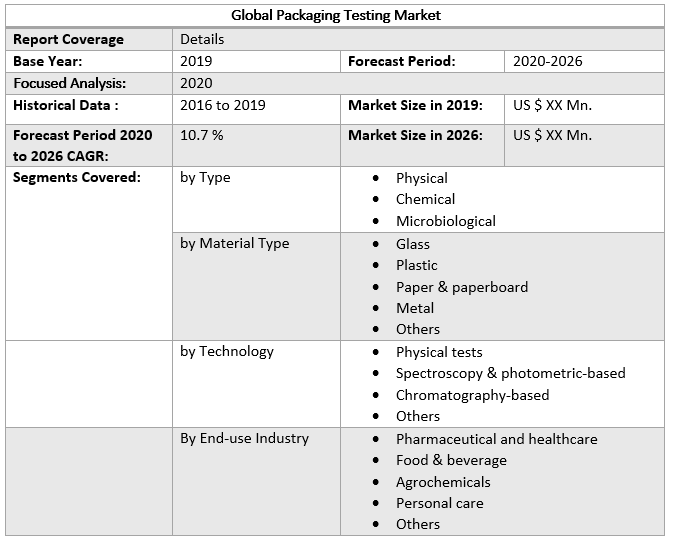Click the Spectroscopy & photometric-based item
Image resolution: width=673 pixels, height=544 pixels.
tap(510, 373)
